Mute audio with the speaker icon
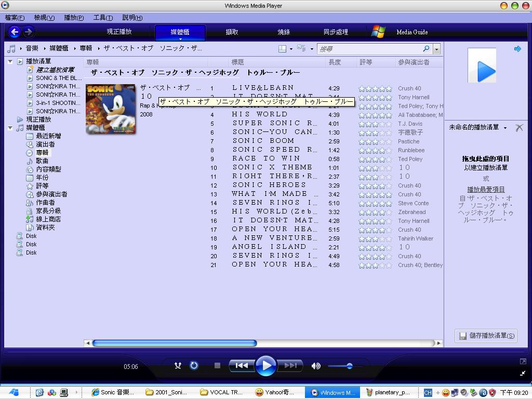The height and width of the screenshot is (399, 532). (316, 366)
